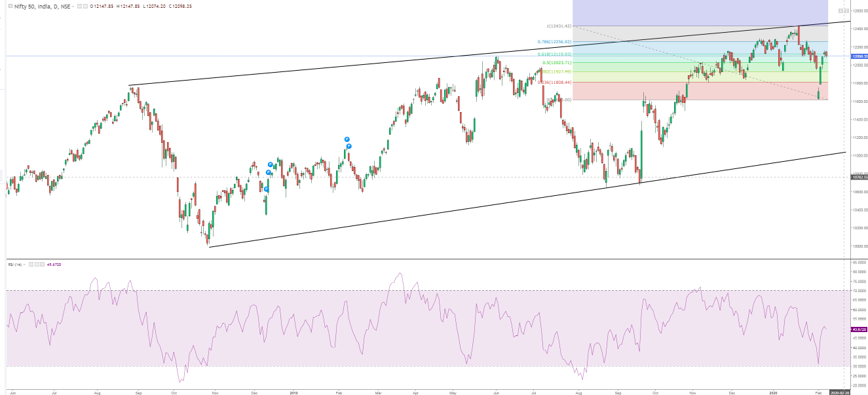Click the open value O 12147.85
Viewport: 868px width, 395px height.
pos(102,6)
